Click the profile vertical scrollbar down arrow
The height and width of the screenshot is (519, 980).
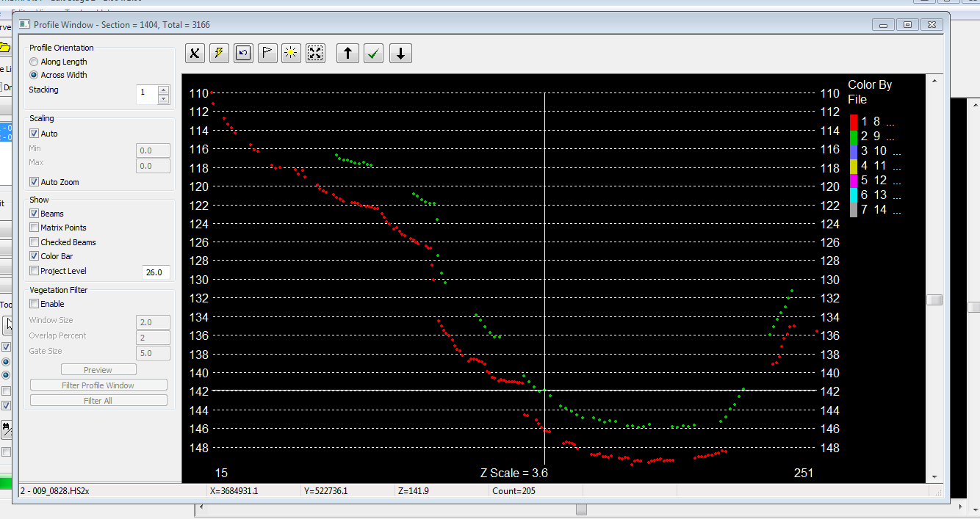tap(934, 476)
